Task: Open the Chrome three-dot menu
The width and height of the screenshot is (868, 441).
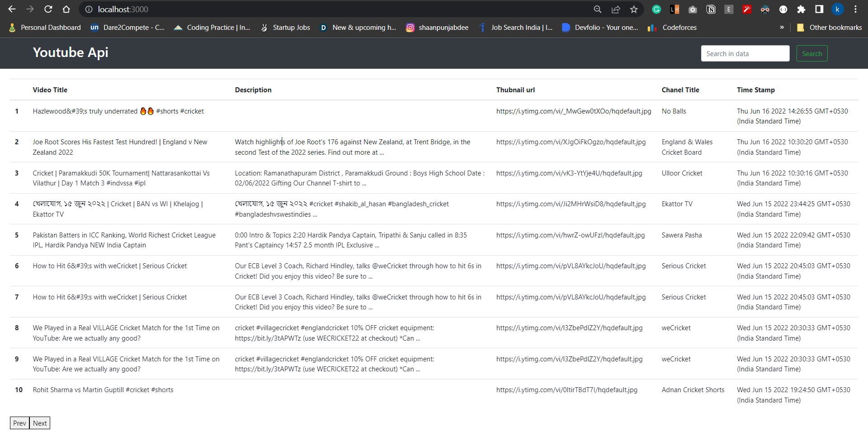Action: (x=855, y=9)
